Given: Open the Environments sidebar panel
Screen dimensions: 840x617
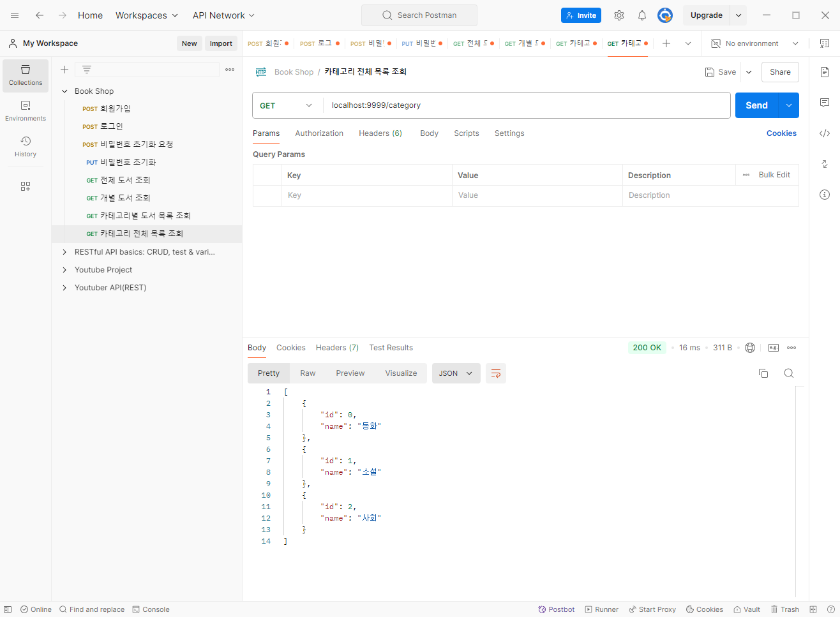Looking at the screenshot, I should point(26,111).
